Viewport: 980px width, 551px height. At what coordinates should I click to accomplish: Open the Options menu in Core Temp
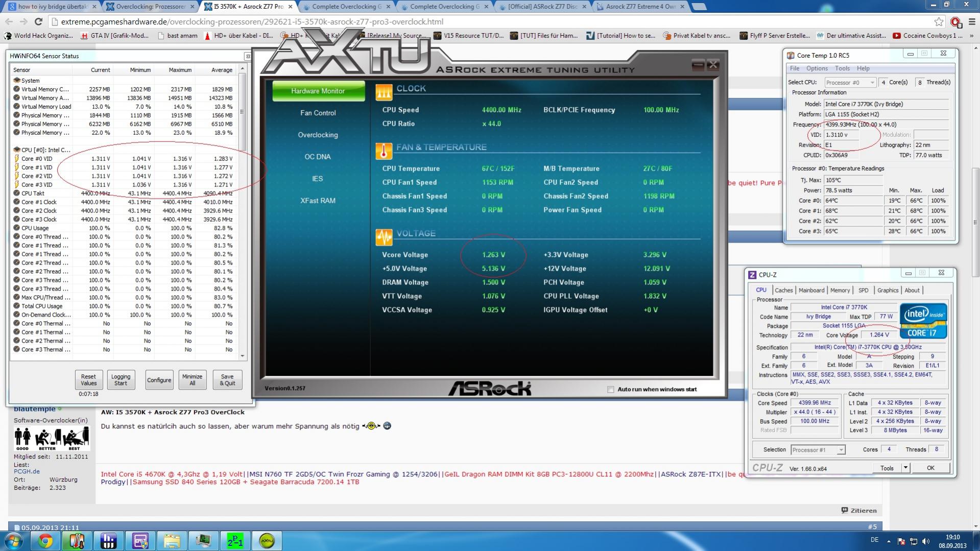point(817,68)
